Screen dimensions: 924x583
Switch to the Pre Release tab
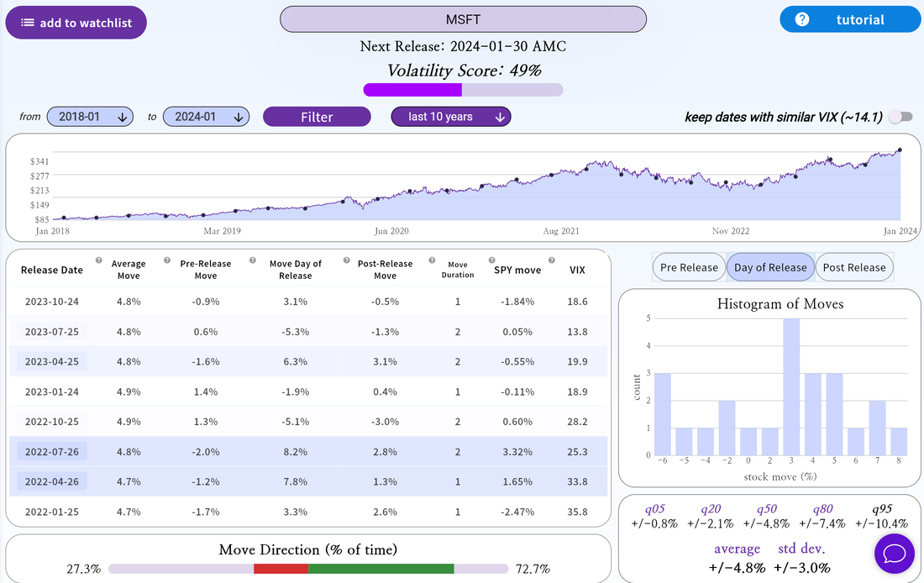point(689,267)
